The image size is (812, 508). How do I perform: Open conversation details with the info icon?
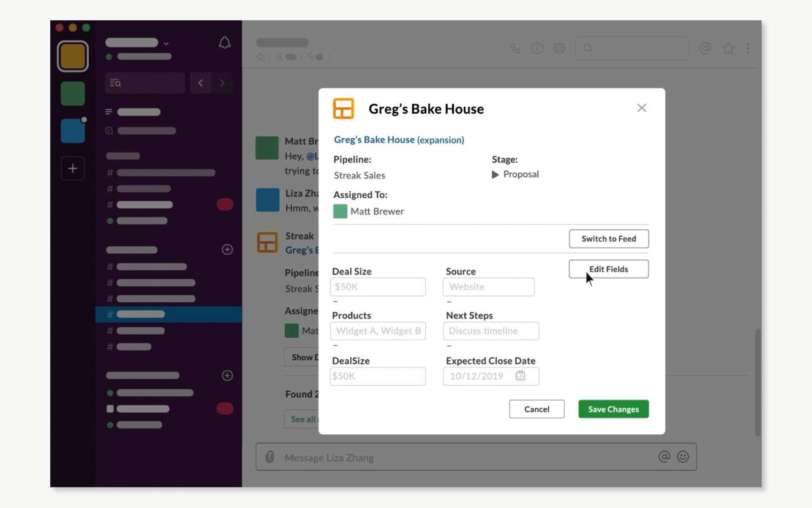(x=537, y=48)
